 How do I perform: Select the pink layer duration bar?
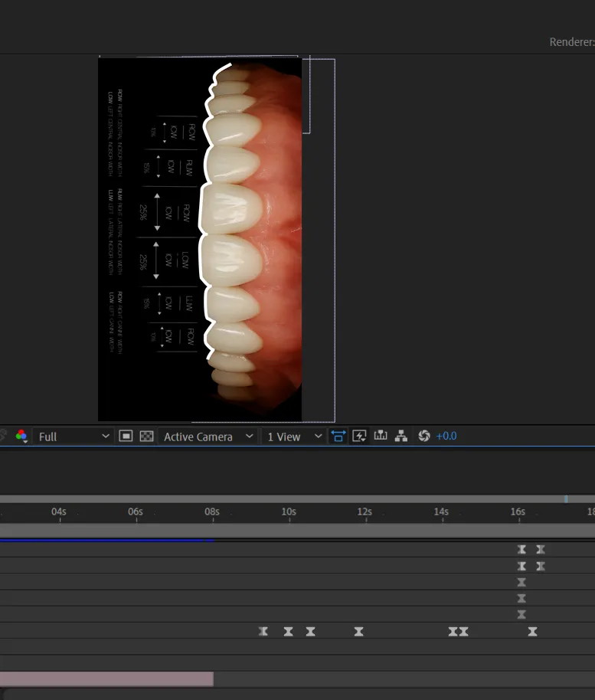[x=106, y=679]
